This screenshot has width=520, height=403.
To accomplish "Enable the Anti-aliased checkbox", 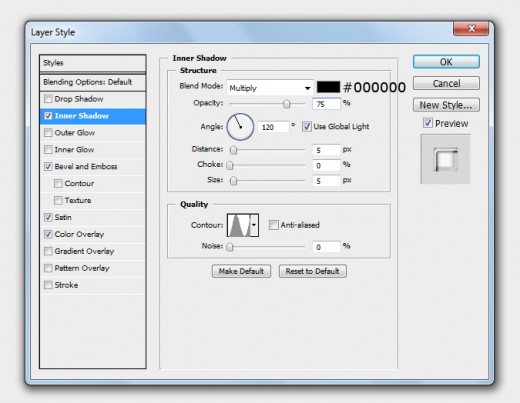I will 273,225.
